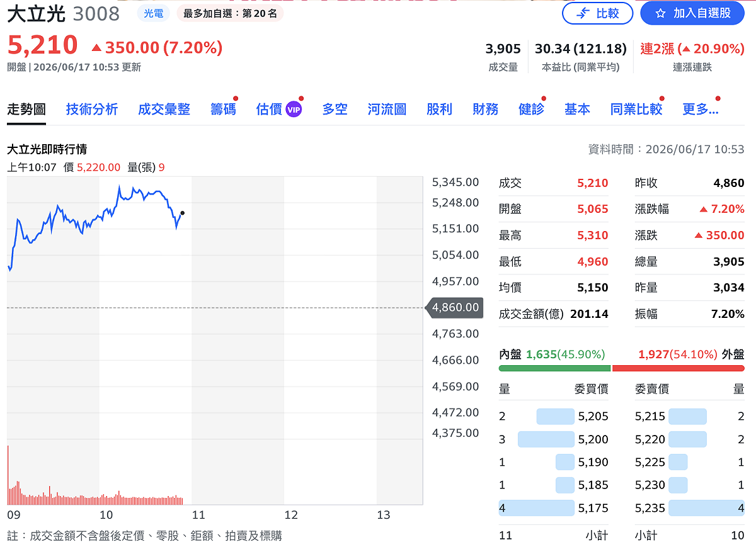The width and height of the screenshot is (756, 542).
Task: Click 最高 value 5,310
Action: [593, 235]
